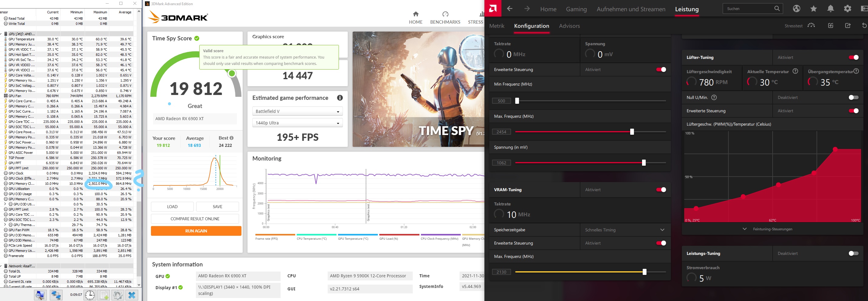
Task: Open HWiNFO sensor settings gear
Action: [118, 295]
